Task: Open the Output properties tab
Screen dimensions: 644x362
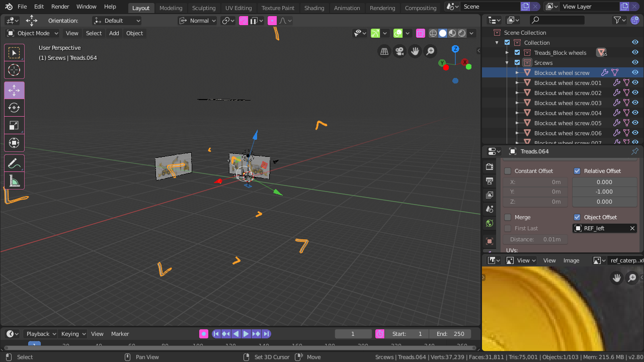Action: tap(490, 180)
